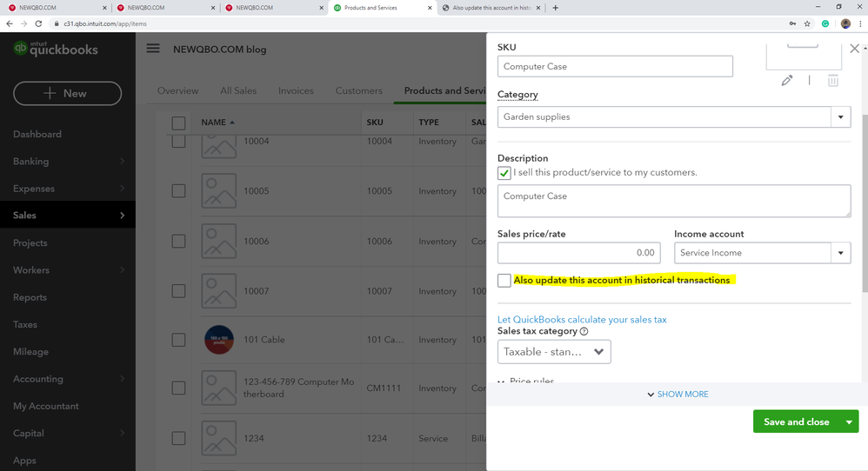Open Reports in sidebar
This screenshot has height=471, width=868.
pyautogui.click(x=30, y=297)
